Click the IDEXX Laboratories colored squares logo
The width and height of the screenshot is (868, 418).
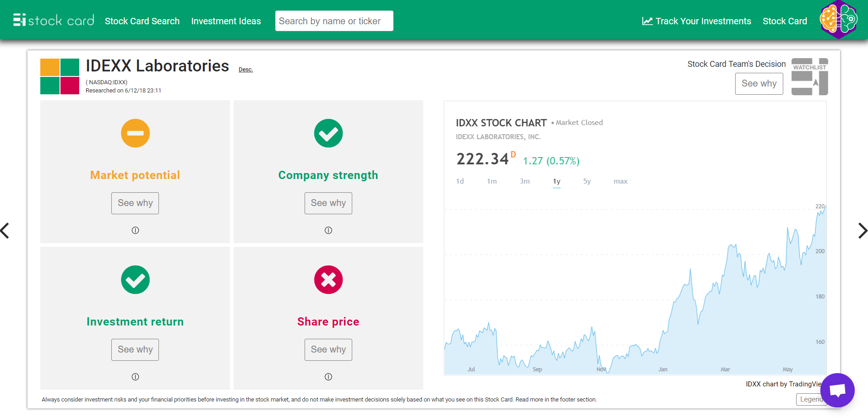(x=60, y=76)
